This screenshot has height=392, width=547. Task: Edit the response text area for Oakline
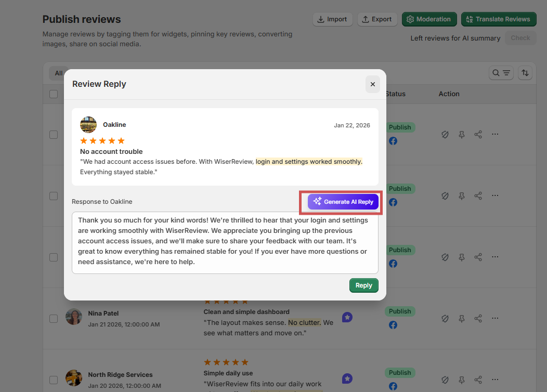pyautogui.click(x=225, y=242)
